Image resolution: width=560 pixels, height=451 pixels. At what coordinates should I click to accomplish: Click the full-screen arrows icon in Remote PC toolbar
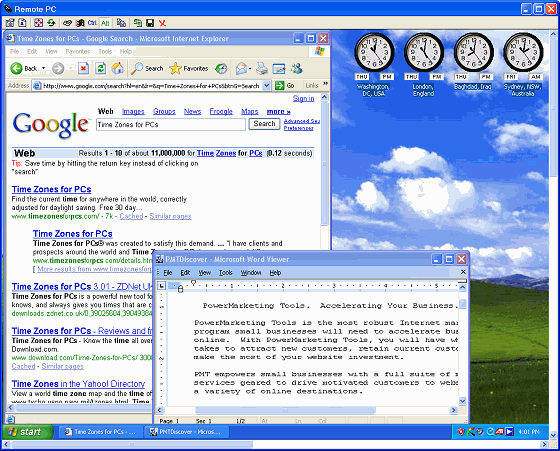tap(38, 23)
